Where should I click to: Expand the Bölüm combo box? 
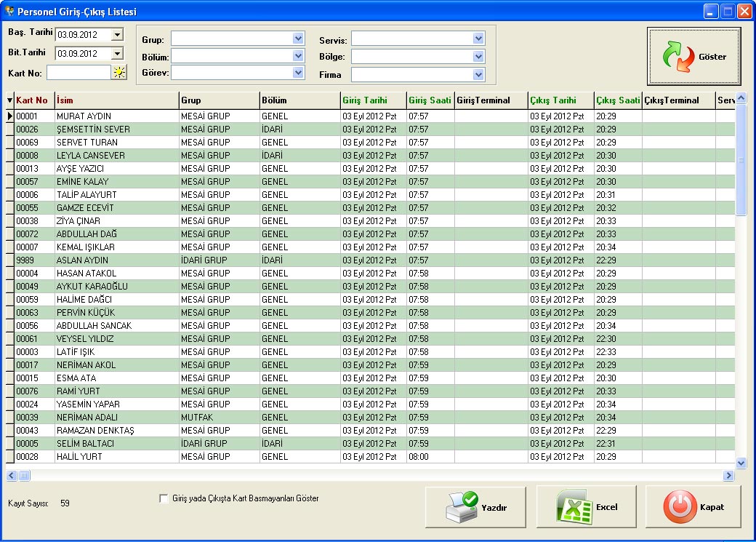click(x=298, y=56)
